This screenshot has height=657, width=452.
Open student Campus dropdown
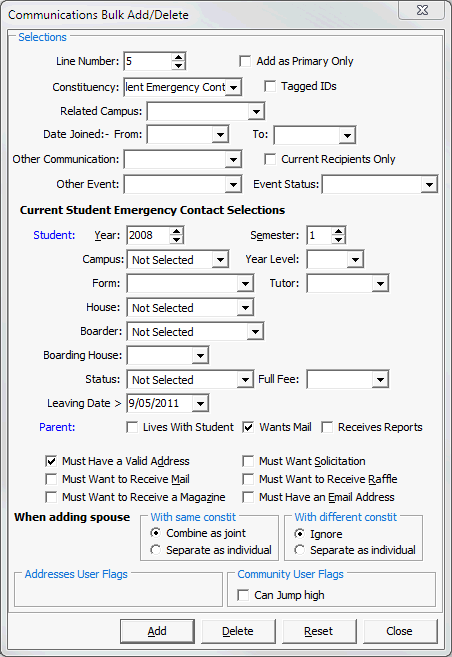point(220,260)
